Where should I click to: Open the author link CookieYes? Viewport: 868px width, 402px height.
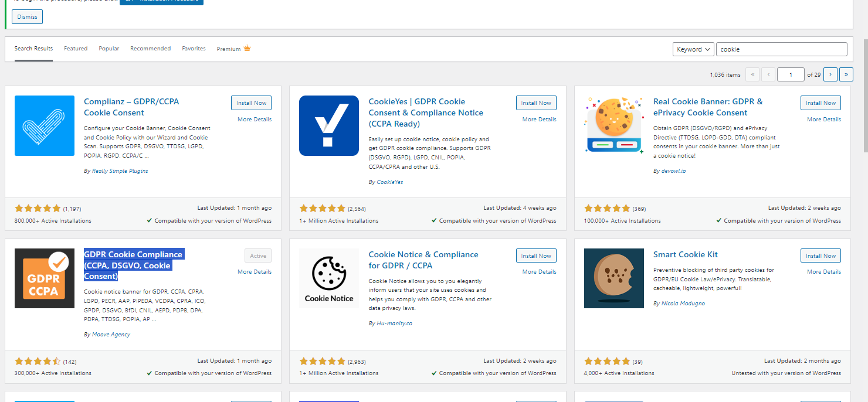[389, 182]
